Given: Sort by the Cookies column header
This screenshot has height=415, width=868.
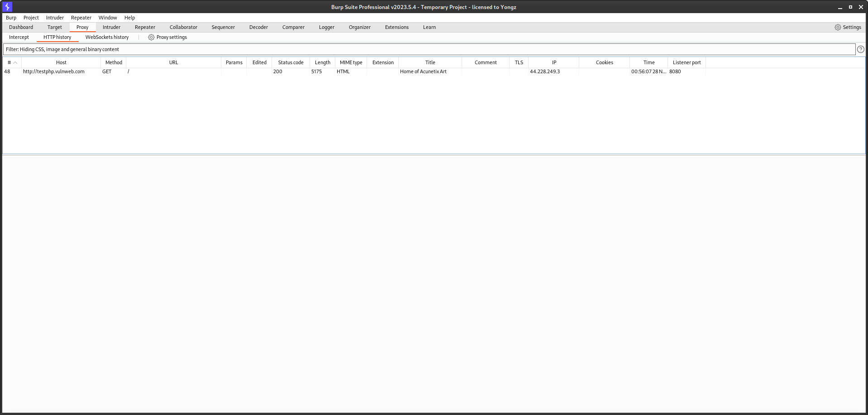Looking at the screenshot, I should click(x=604, y=62).
